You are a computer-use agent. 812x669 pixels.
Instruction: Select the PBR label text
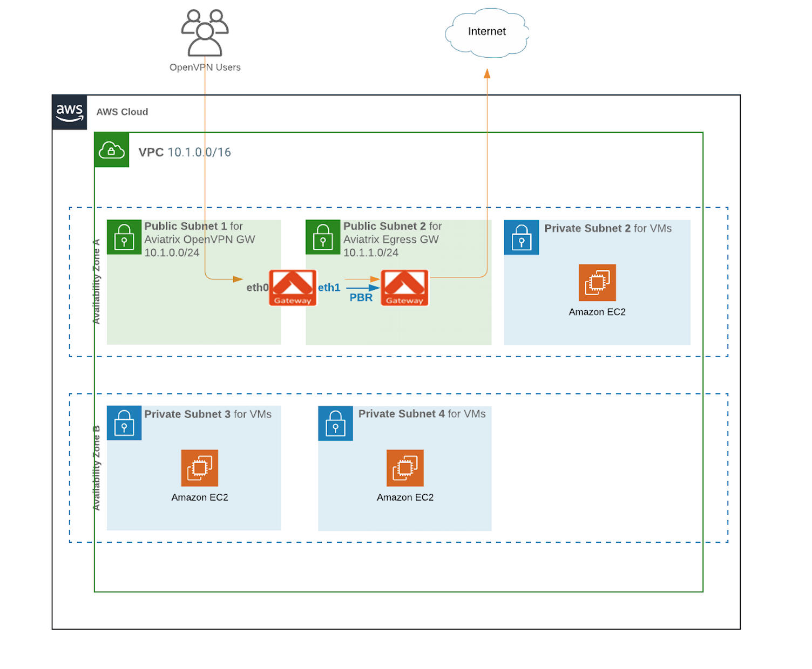(x=361, y=298)
